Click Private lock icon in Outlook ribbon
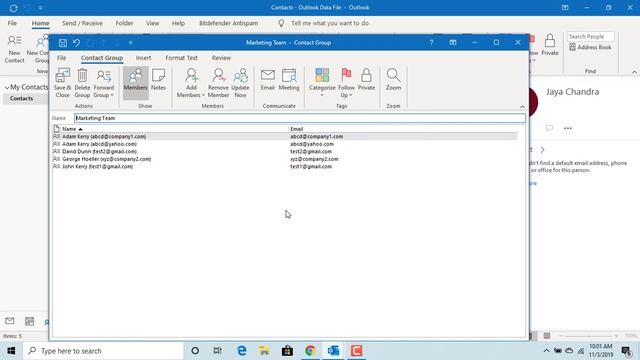 550,45
